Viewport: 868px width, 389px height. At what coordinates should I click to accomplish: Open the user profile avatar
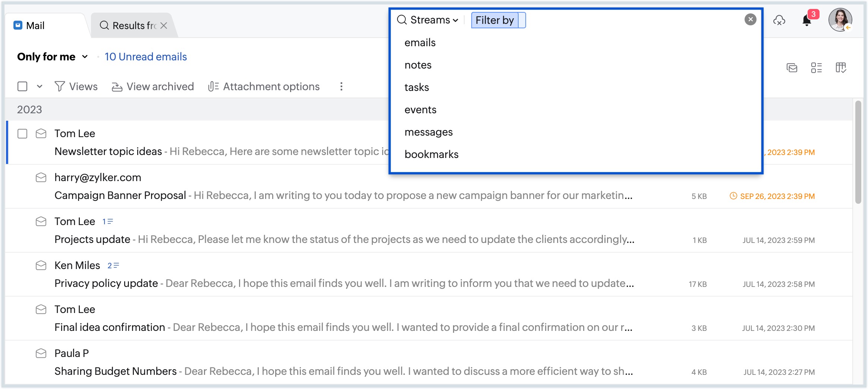[x=840, y=20]
